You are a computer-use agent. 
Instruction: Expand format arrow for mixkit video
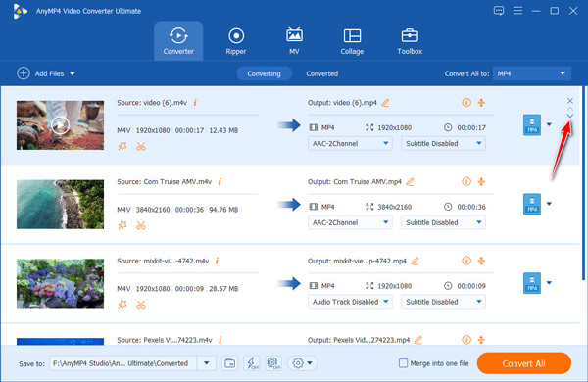click(x=549, y=283)
